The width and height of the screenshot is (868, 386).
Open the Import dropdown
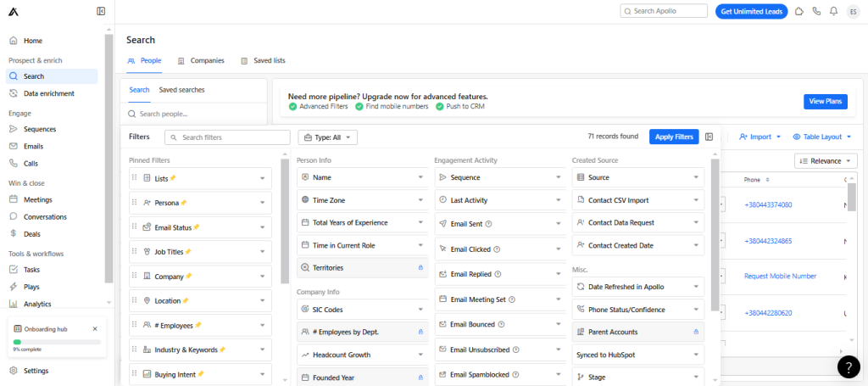tap(759, 137)
